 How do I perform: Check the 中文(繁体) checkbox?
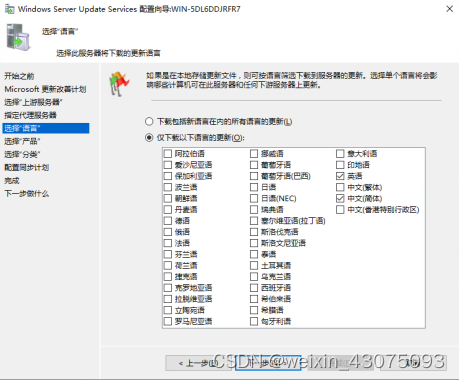point(340,187)
